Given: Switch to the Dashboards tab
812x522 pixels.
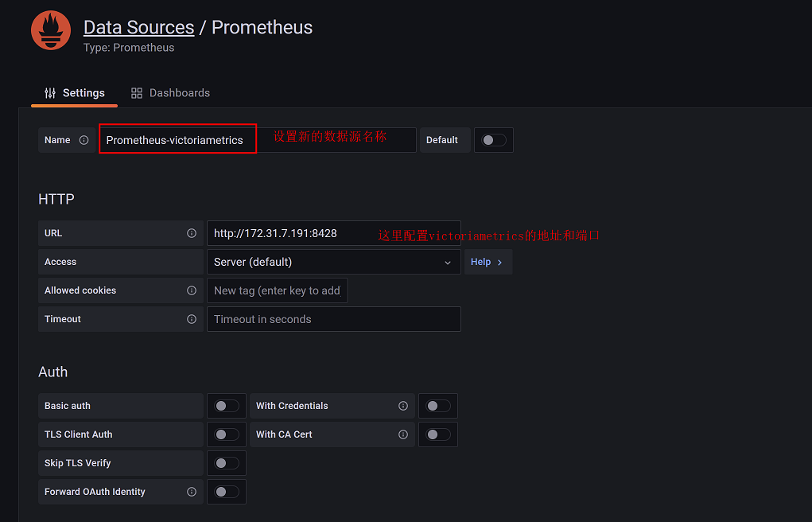Looking at the screenshot, I should 170,93.
